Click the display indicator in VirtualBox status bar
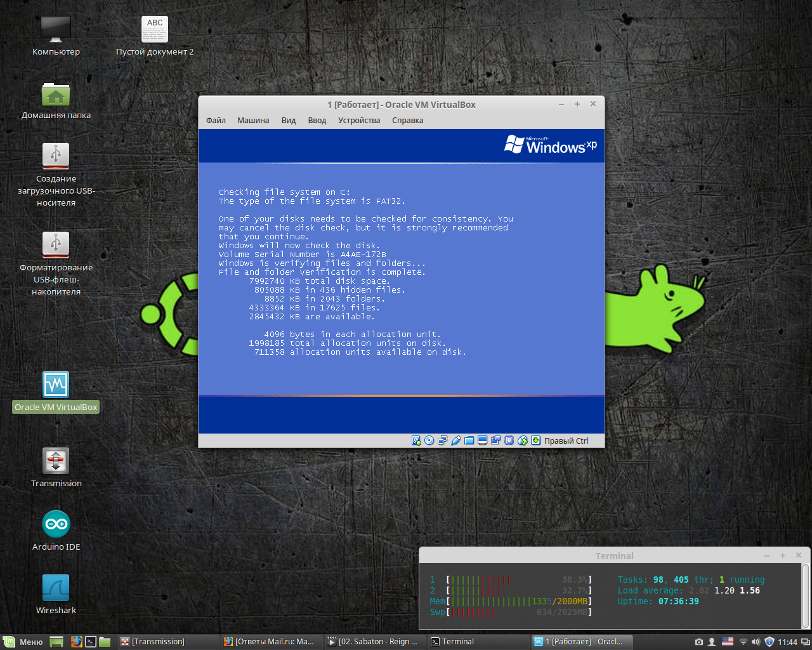The image size is (812, 650). tap(482, 441)
